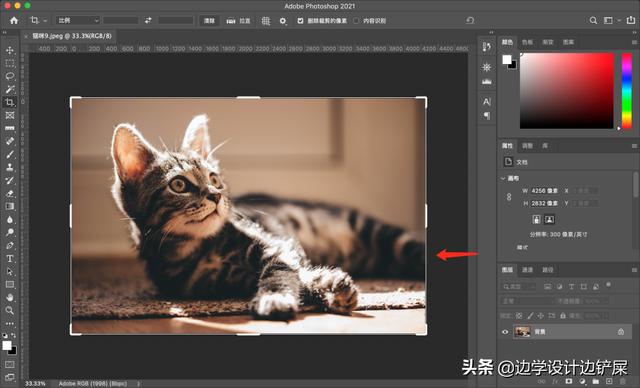Pick a hue on the color spectrum strip
This screenshot has width=640, height=388.
tap(627, 91)
